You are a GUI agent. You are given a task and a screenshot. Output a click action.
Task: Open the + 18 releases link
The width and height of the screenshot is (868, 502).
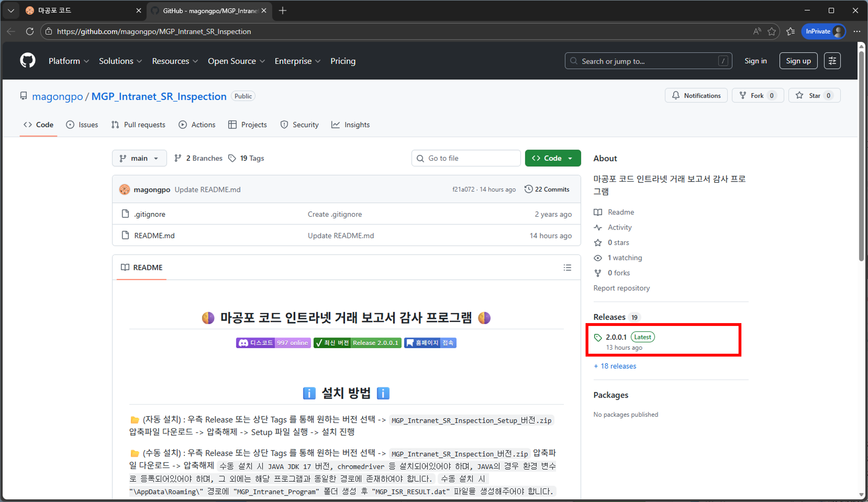click(x=615, y=366)
